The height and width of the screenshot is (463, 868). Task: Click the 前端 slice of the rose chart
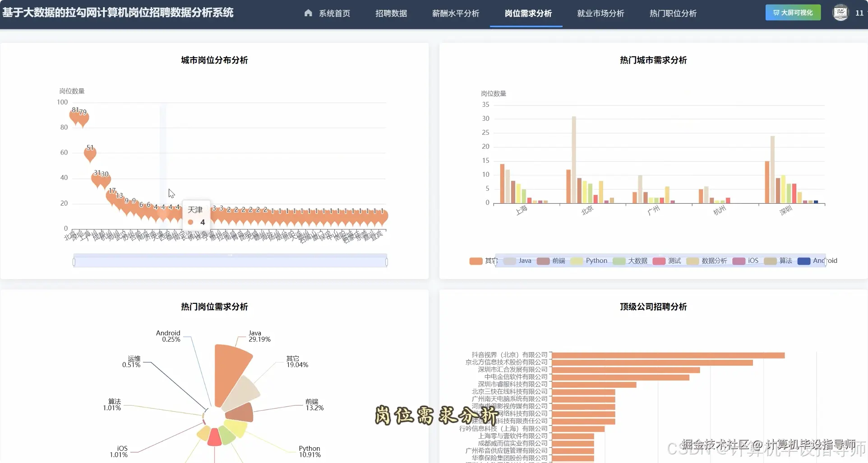240,413
